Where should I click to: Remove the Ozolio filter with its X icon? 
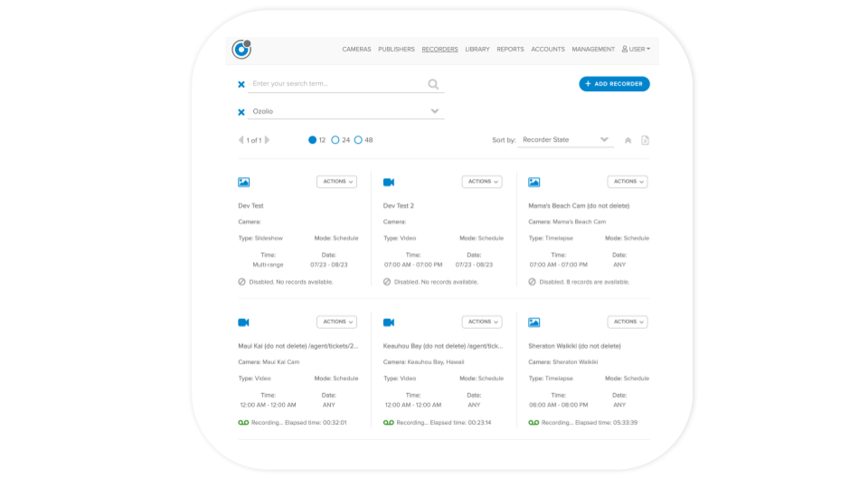tap(241, 112)
